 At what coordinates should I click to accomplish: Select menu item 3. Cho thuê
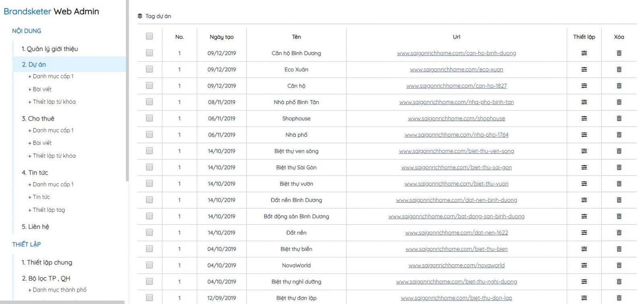[x=38, y=119]
